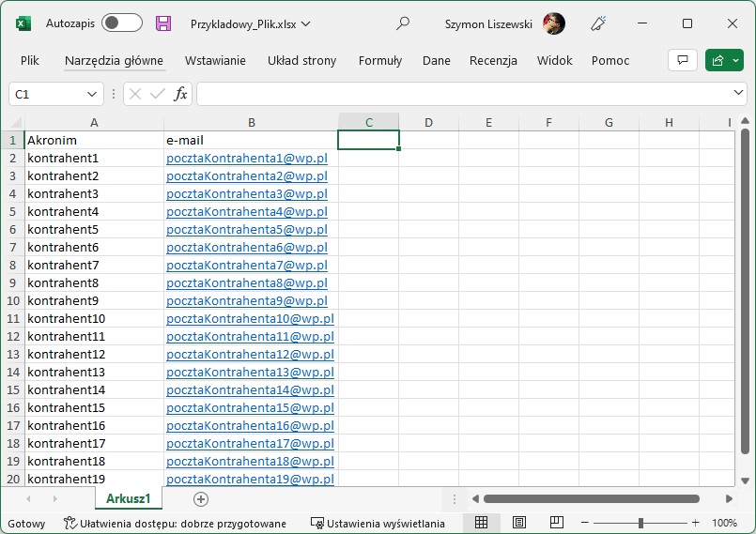Switch to the Formuły tab
The image size is (756, 534).
click(380, 61)
